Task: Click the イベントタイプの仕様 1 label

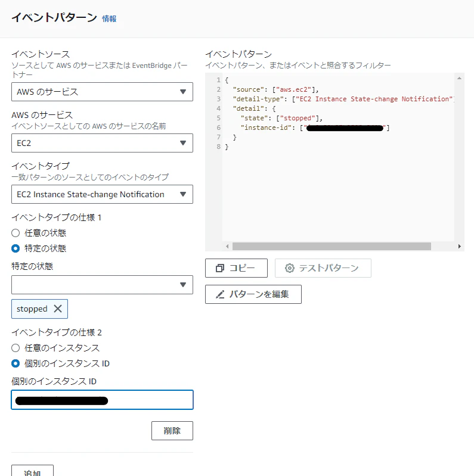Action: 57,217
